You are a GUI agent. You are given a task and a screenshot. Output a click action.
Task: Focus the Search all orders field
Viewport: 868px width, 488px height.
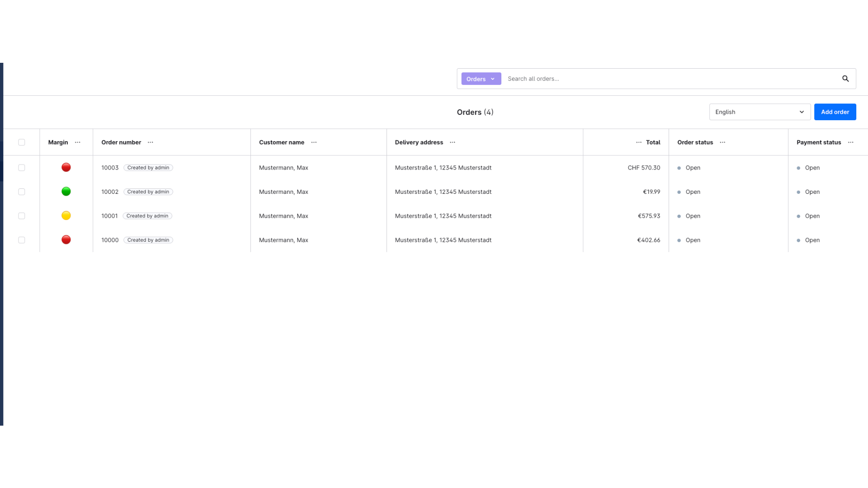click(669, 79)
